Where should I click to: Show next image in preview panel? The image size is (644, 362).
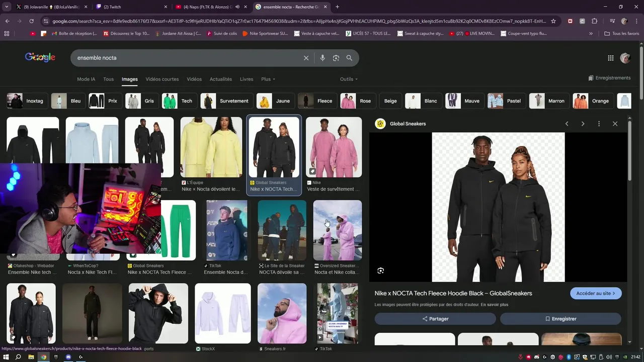click(x=583, y=124)
